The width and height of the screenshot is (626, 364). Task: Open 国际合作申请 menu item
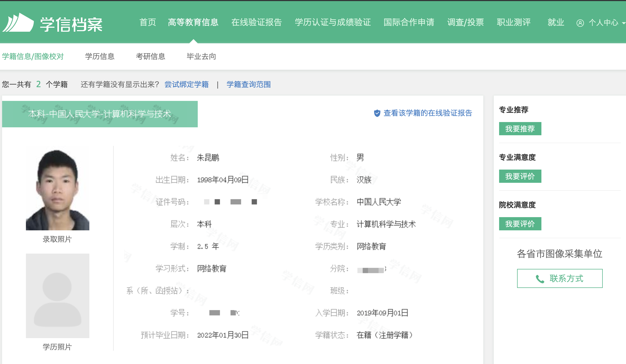(409, 22)
